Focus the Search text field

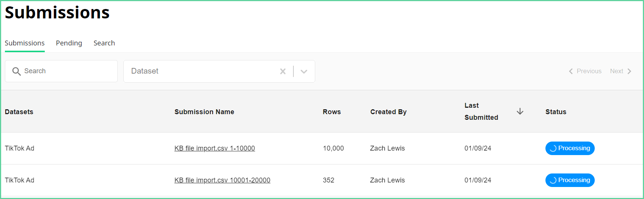(61, 71)
